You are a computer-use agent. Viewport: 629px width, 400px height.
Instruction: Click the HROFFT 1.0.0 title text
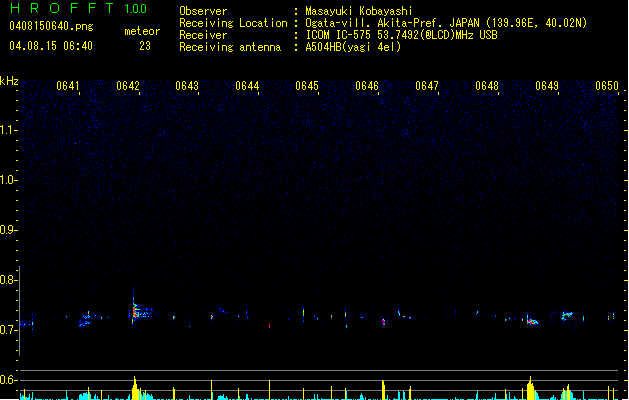coord(79,8)
